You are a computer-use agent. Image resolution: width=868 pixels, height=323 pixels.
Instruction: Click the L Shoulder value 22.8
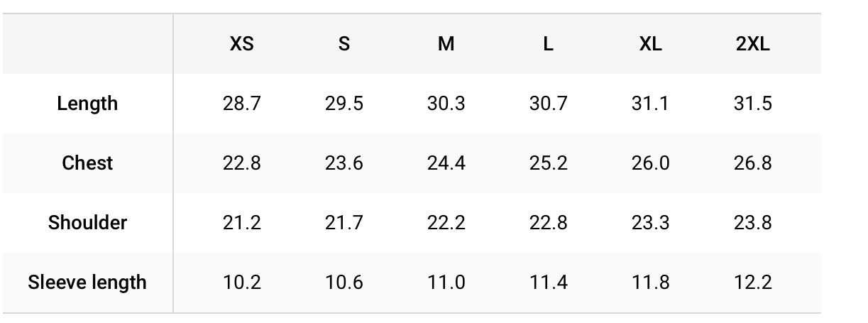pyautogui.click(x=548, y=223)
